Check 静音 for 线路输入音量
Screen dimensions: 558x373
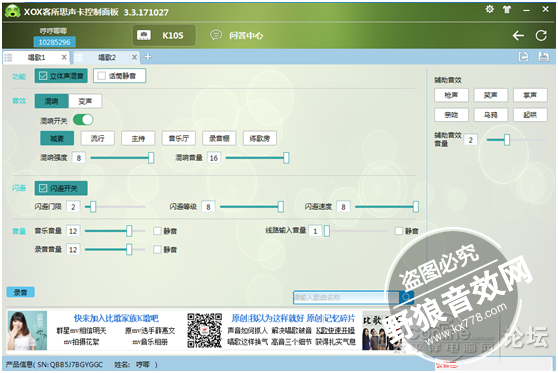pyautogui.click(x=399, y=231)
